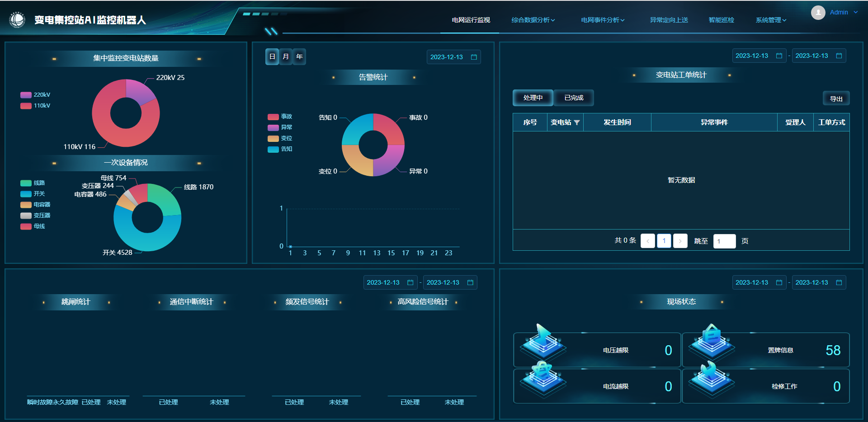Switch alarm statistics to 年 view

(x=299, y=56)
